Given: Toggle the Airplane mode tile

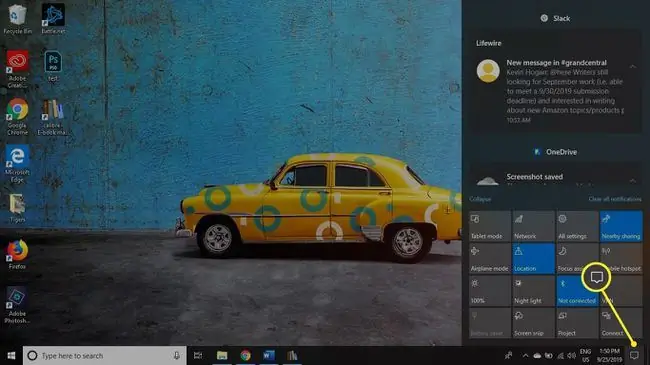Looking at the screenshot, I should 490,258.
